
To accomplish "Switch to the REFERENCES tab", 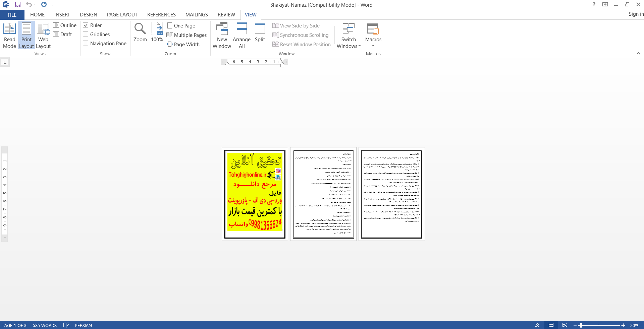I will click(x=161, y=15).
